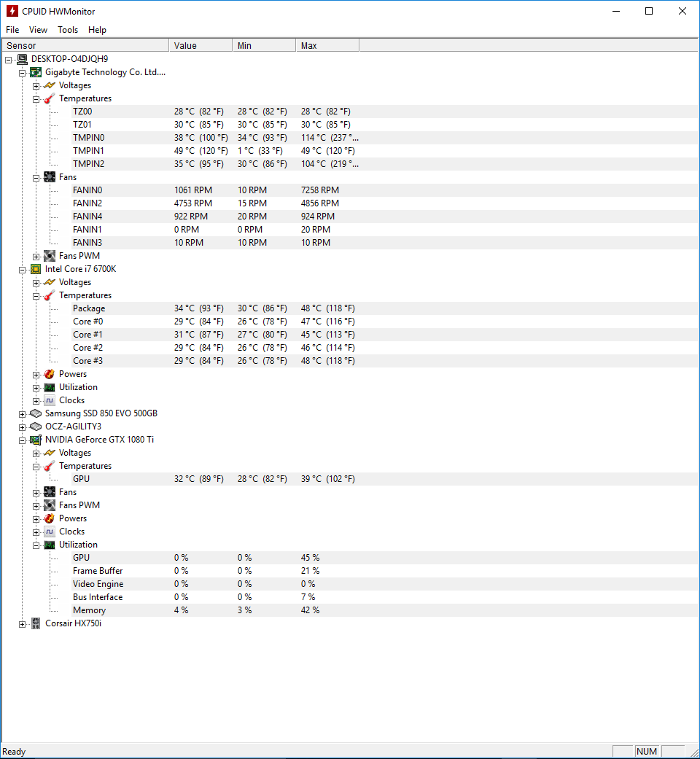
Task: Click the Ready status bar text
Action: [x=14, y=751]
